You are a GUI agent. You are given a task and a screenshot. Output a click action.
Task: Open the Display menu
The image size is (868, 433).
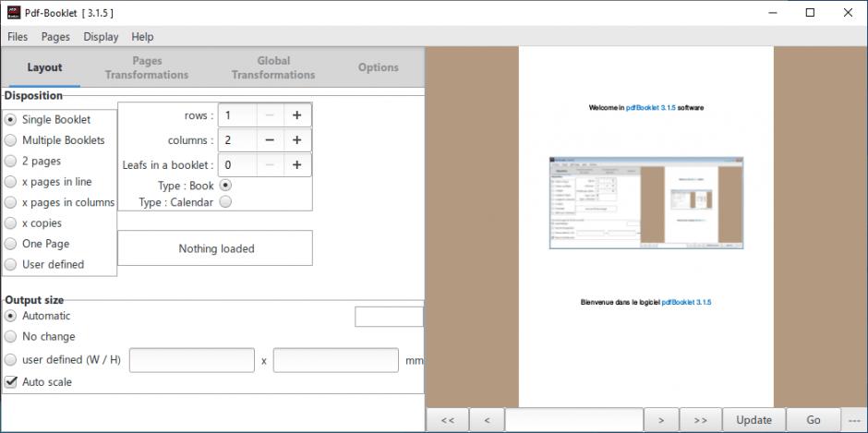point(101,37)
